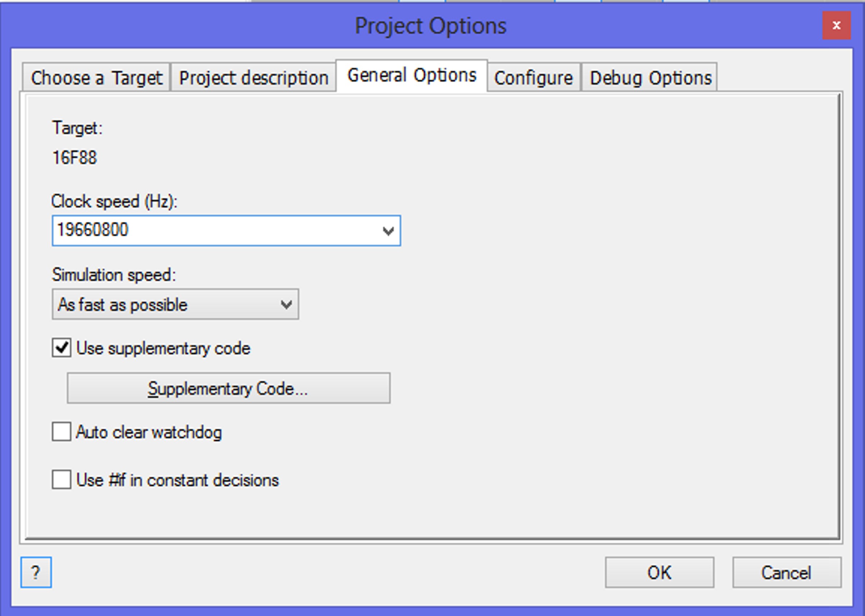The width and height of the screenshot is (865, 616).
Task: Switch to the Choose a Target tab
Action: coord(96,78)
